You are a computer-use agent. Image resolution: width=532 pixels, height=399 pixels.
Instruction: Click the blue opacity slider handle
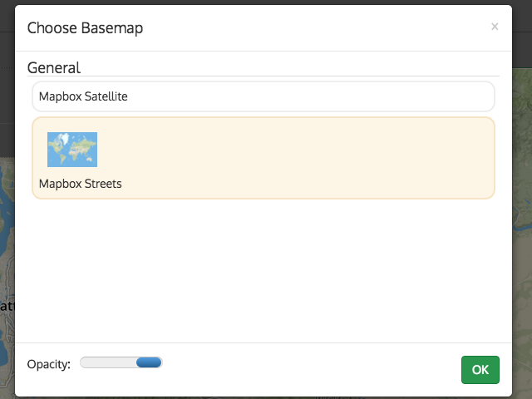coord(149,362)
